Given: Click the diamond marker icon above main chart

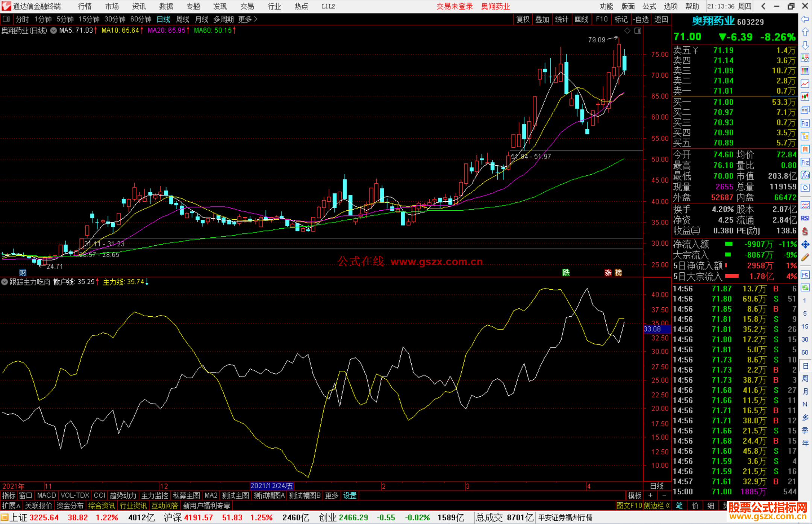Looking at the screenshot, I should (x=627, y=31).
